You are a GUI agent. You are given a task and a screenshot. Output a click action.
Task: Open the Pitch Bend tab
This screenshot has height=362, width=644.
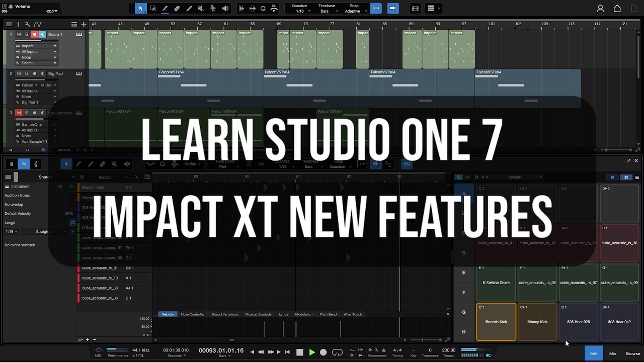328,314
